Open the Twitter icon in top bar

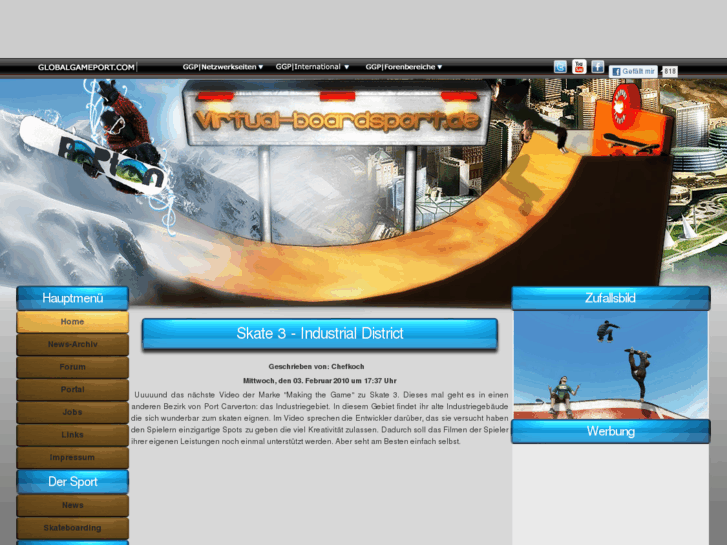[560, 67]
